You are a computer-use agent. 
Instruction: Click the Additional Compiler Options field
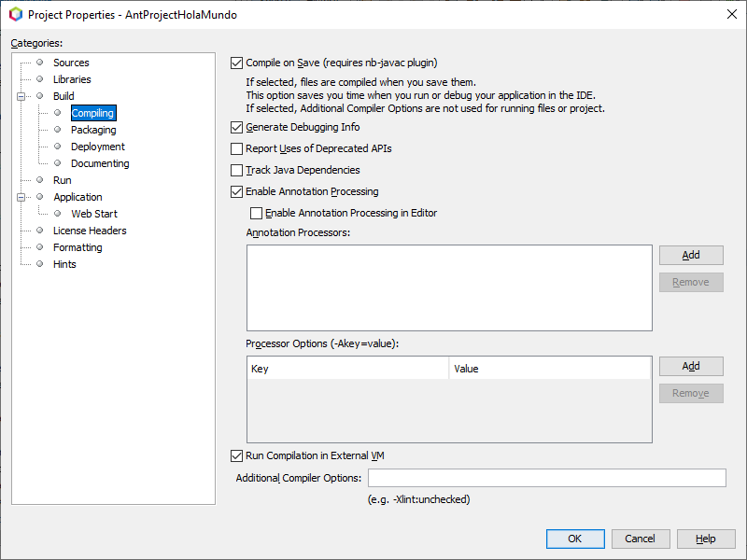click(x=546, y=478)
